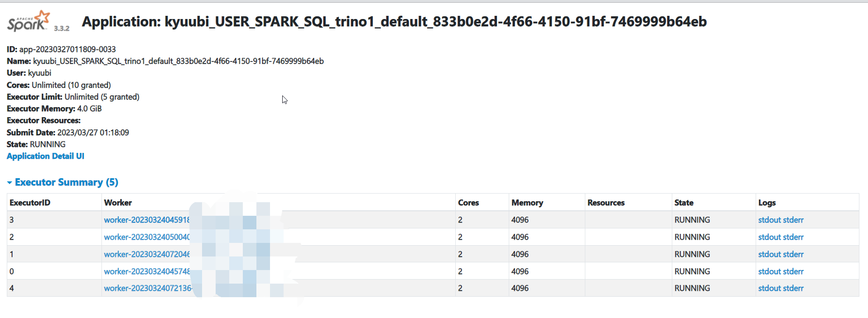This screenshot has height=318, width=868.
Task: Open worker-2023032404591 link for executor 3
Action: (x=147, y=220)
